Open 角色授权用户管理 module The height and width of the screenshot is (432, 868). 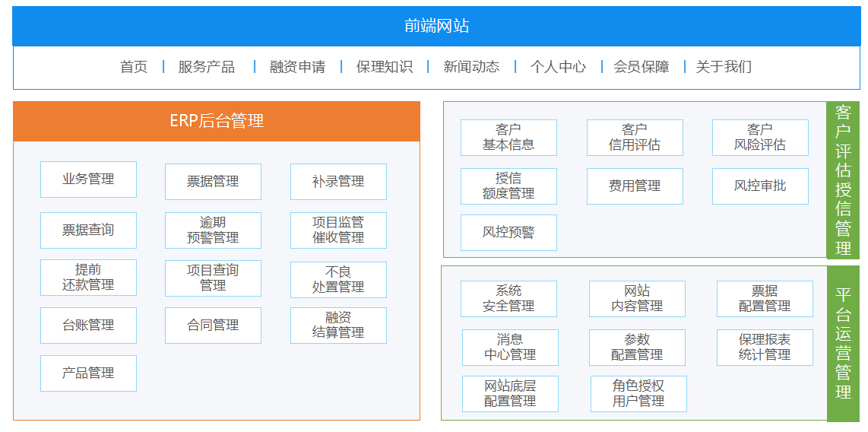click(x=638, y=394)
